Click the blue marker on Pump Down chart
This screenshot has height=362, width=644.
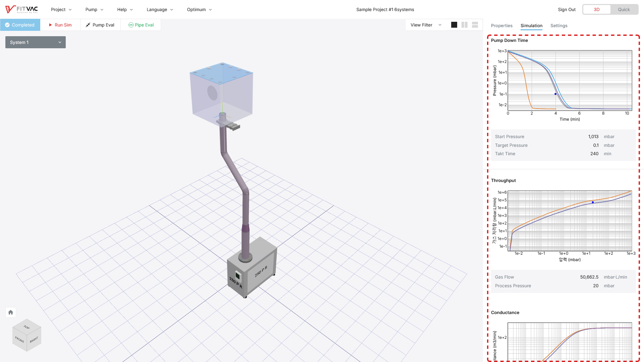click(555, 94)
